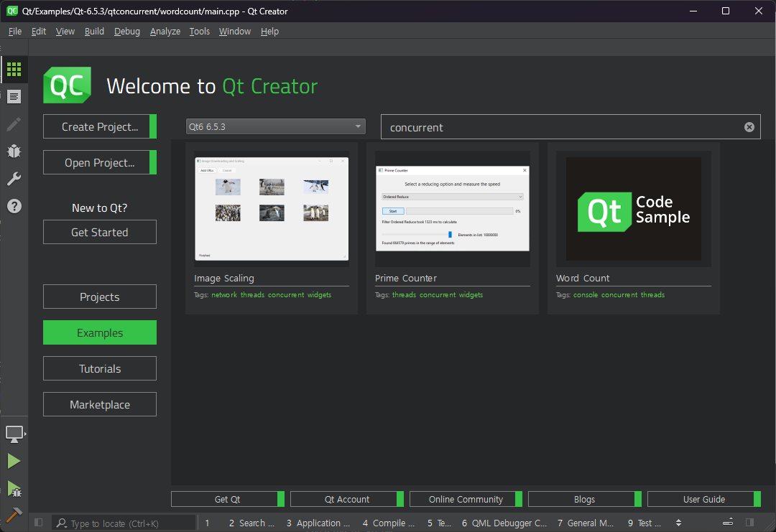This screenshot has height=532, width=776.
Task: Open Design mode pencil icon
Action: coord(14,124)
